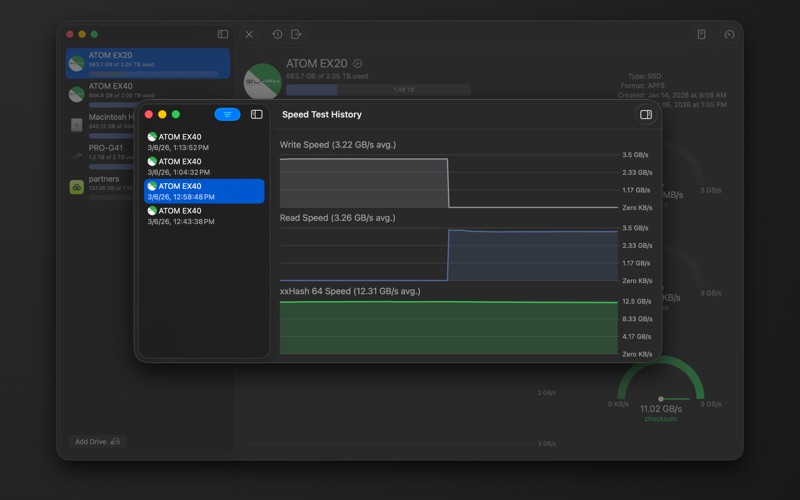
Task: Open speed test history clock icon
Action: pos(277,34)
